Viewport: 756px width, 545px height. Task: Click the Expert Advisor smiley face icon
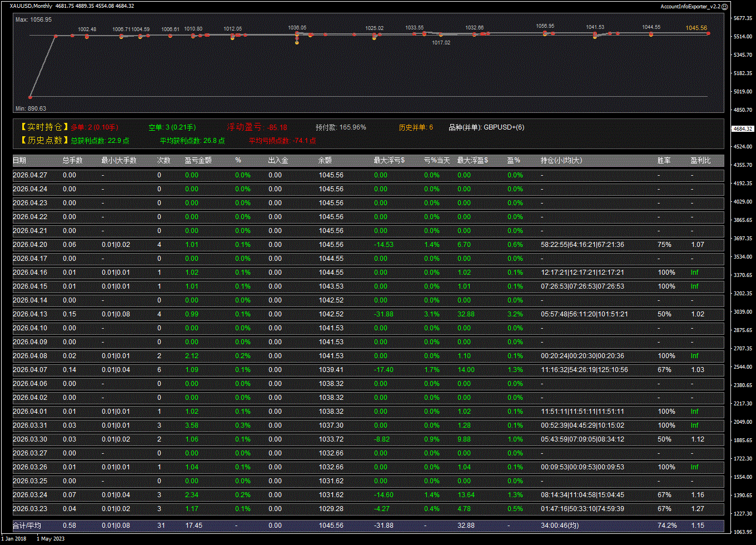point(724,6)
